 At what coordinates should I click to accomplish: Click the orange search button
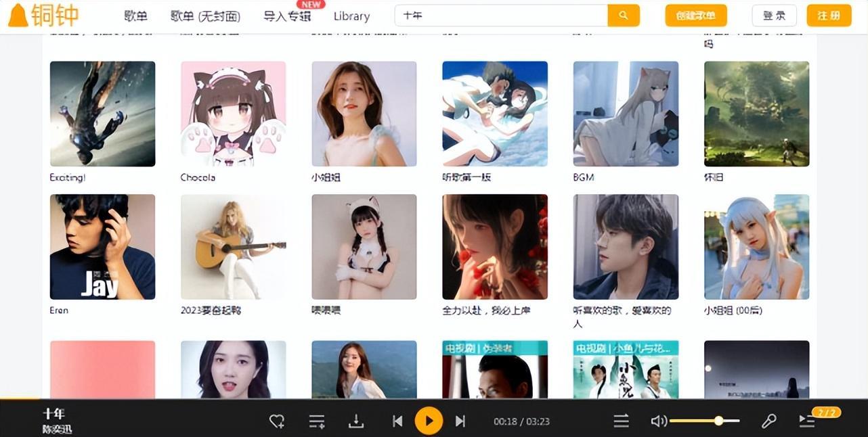tap(624, 15)
